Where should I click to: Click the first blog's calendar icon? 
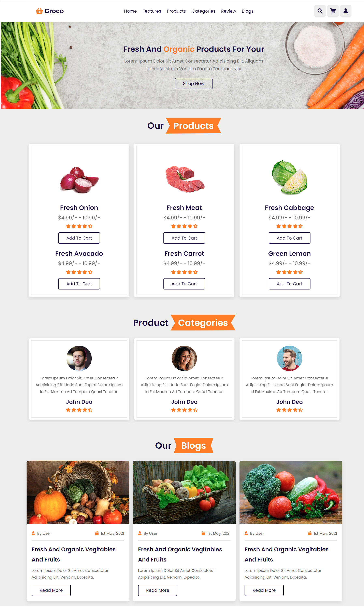click(97, 533)
